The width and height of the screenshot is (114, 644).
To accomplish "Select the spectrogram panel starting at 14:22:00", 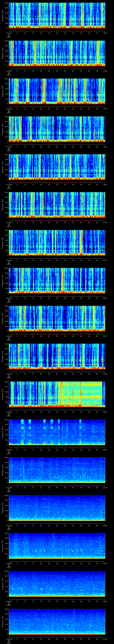I will tap(57, 318).
